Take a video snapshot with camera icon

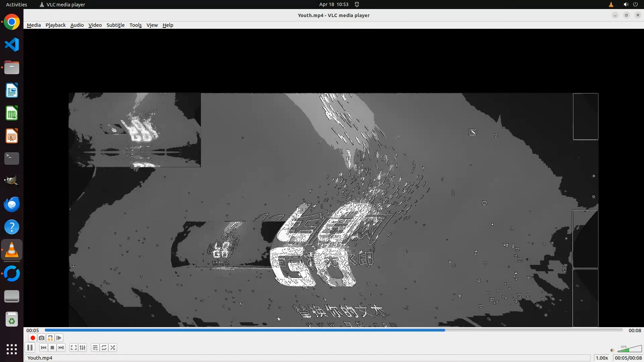pyautogui.click(x=42, y=338)
